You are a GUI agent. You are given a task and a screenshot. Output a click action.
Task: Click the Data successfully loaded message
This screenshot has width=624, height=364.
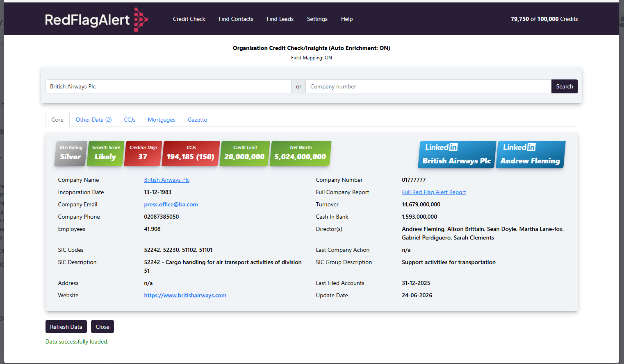(77, 341)
